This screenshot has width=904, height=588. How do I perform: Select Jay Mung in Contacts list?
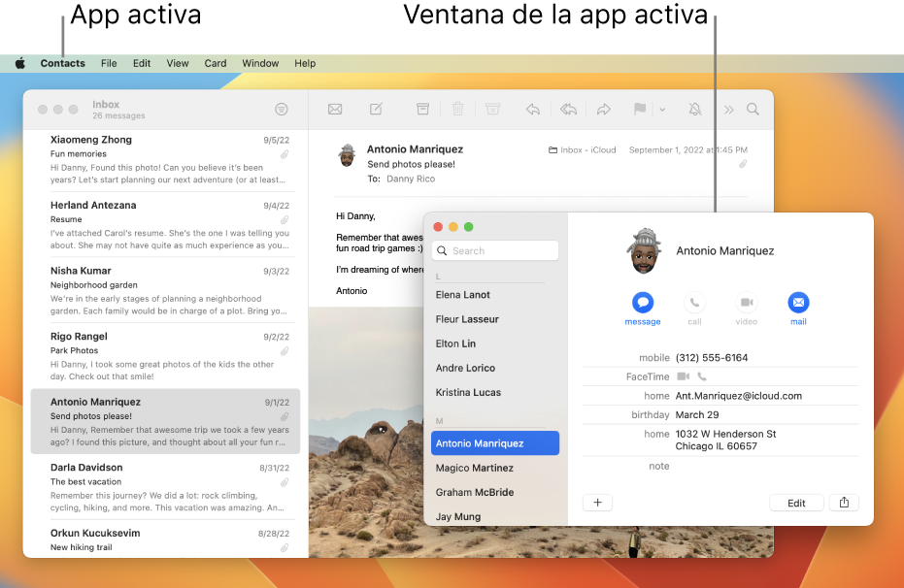[458, 516]
